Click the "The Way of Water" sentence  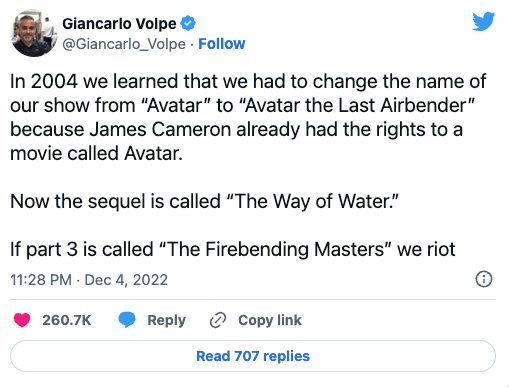(204, 201)
